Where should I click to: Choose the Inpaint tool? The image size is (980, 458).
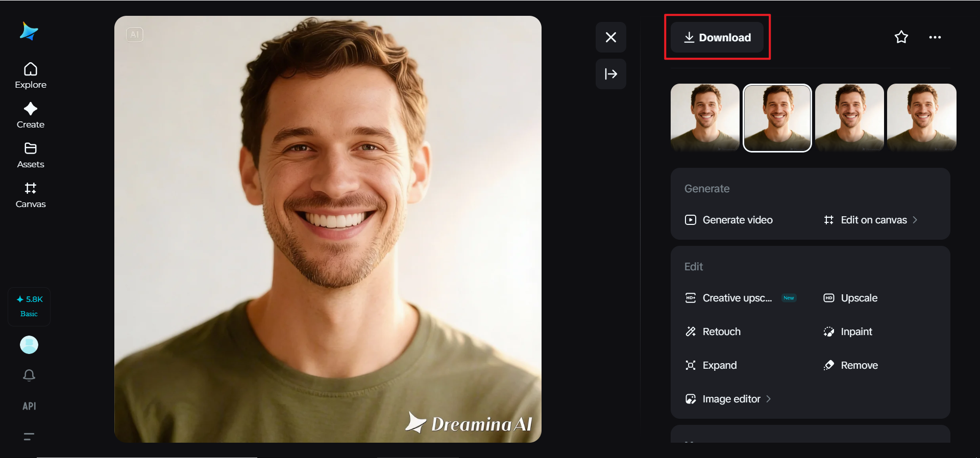click(848, 332)
